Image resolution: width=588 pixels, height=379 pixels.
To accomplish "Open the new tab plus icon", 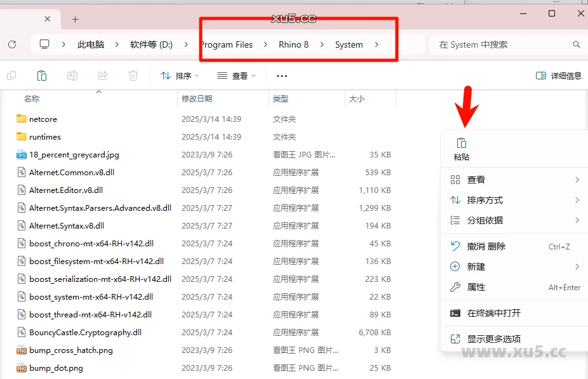I will 76,18.
